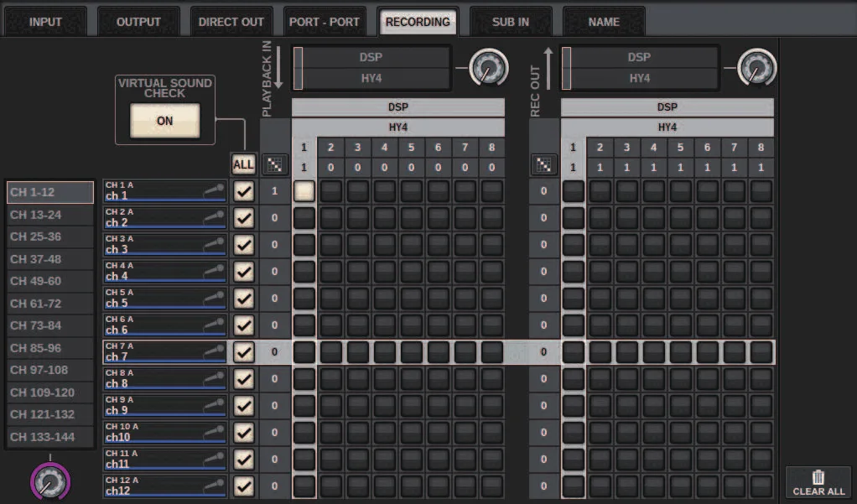Patch ch12 to Rec Out port 1
Viewport: 857px width, 504px height.
click(x=573, y=486)
